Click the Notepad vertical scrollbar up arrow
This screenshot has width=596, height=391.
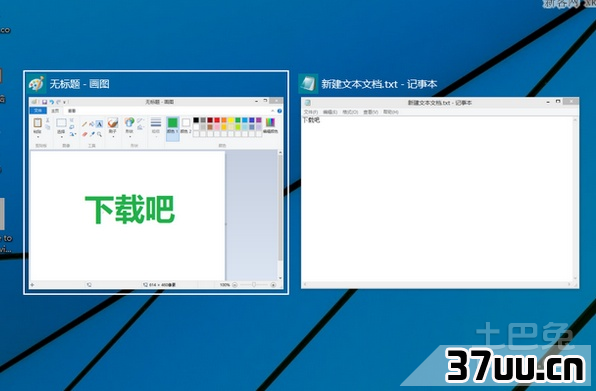pos(575,120)
